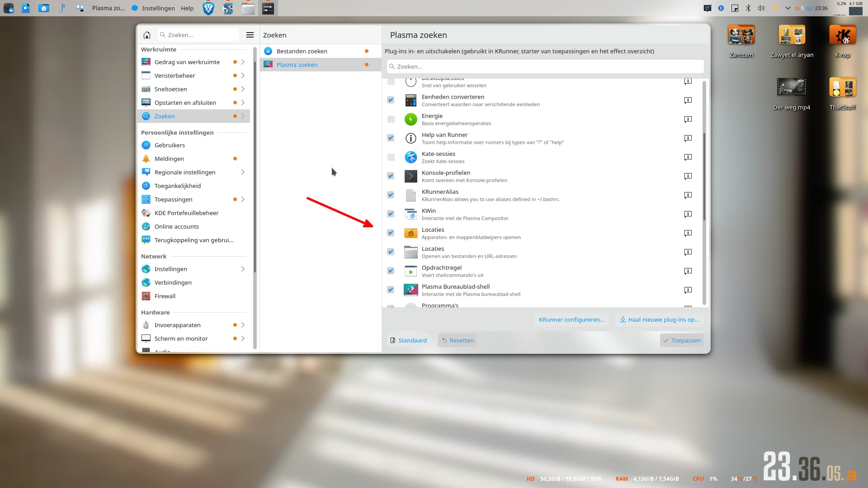Focus the sidebar Zoeken search field
This screenshot has height=488, width=868.
click(198, 35)
